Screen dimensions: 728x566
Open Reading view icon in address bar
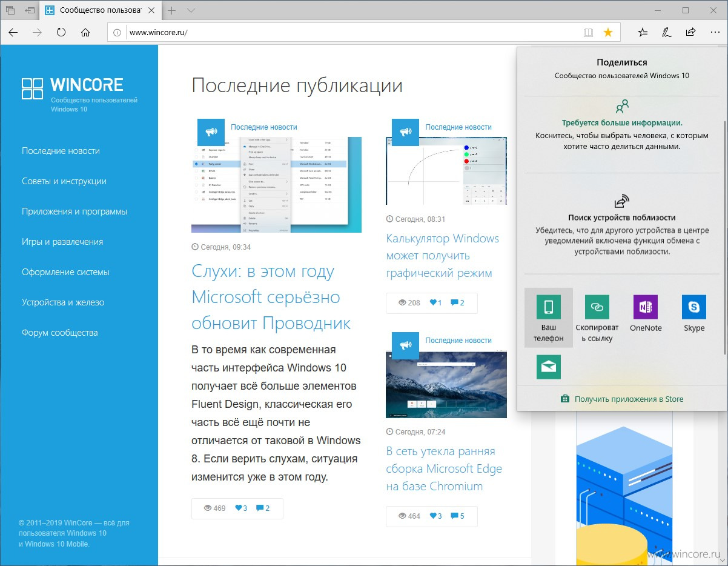pos(587,33)
